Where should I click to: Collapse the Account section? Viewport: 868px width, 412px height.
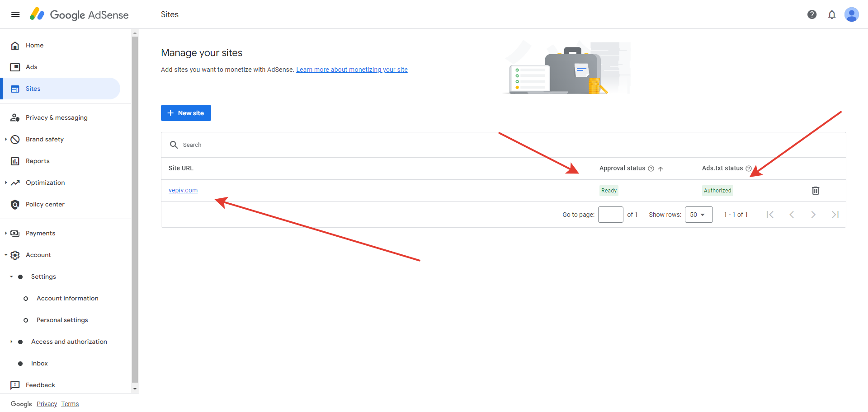[x=6, y=255]
